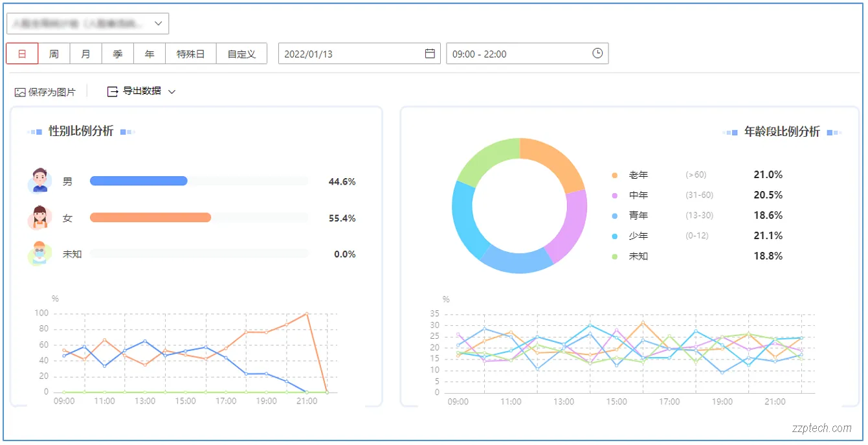Click the 自定义 custom range button
The height and width of the screenshot is (445, 868).
[x=241, y=54]
